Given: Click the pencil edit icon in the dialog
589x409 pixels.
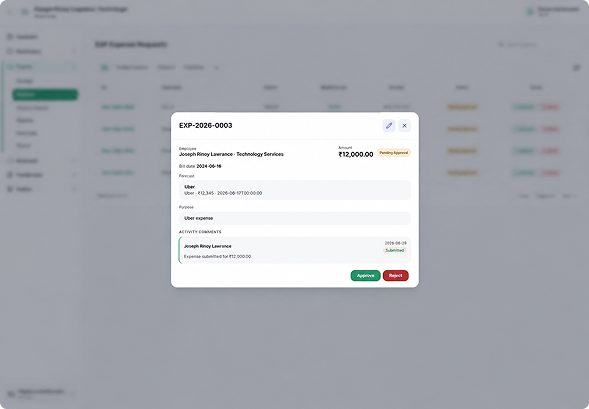Looking at the screenshot, I should click(389, 125).
